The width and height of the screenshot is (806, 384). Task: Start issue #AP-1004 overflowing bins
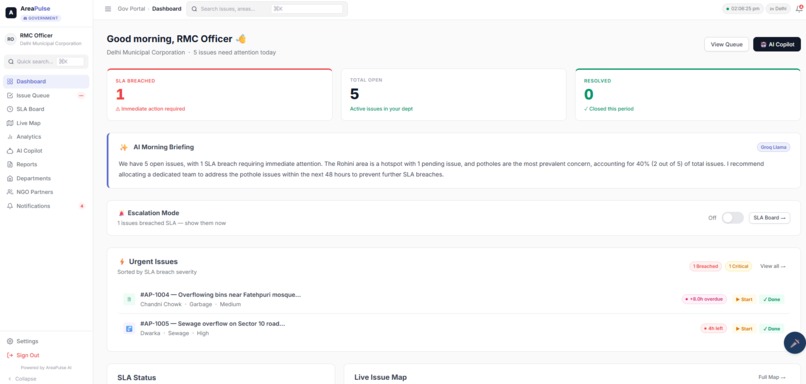pyautogui.click(x=744, y=299)
